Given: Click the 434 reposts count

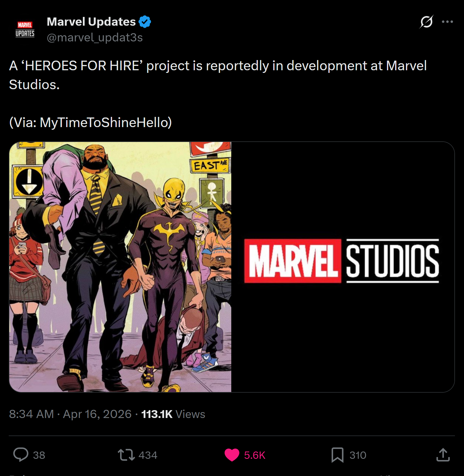Looking at the screenshot, I should pyautogui.click(x=148, y=455).
